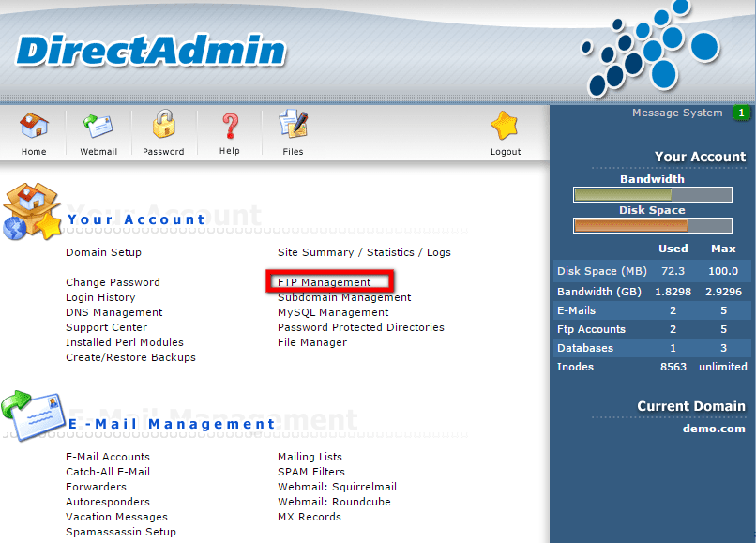The width and height of the screenshot is (756, 543).
Task: Open MySQL Management
Action: point(332,312)
